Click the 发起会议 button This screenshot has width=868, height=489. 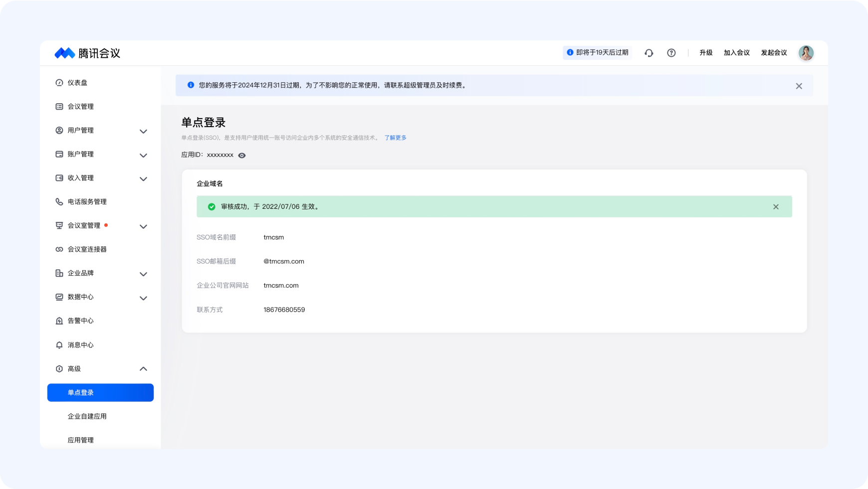coord(774,53)
